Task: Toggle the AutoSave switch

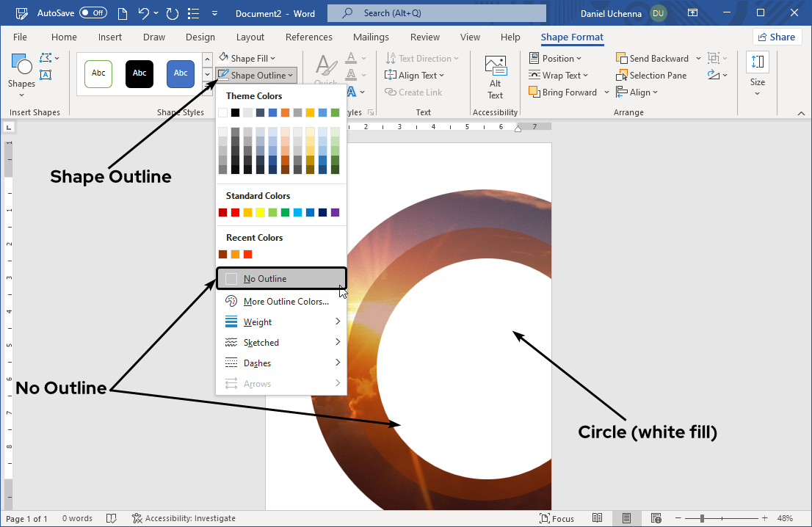Action: [93, 13]
